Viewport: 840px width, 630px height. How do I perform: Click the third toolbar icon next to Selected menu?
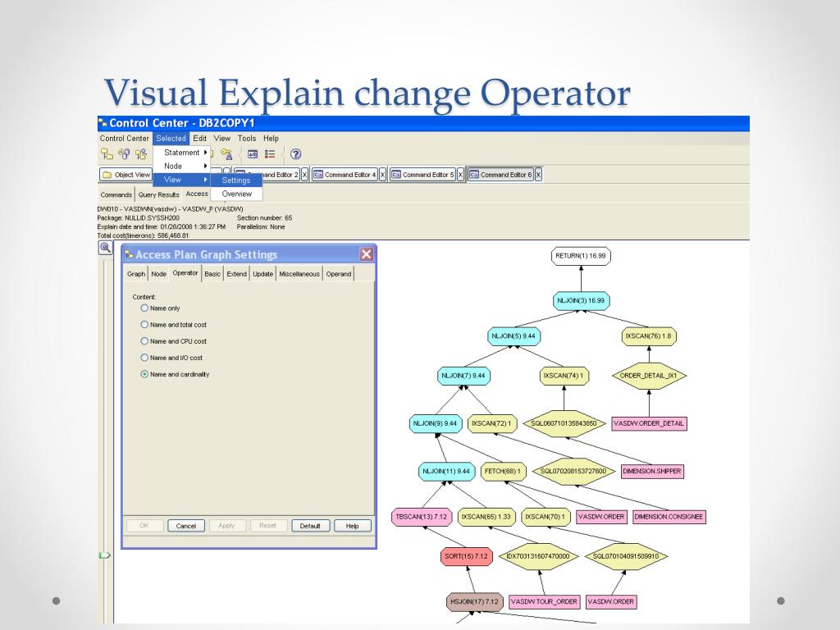click(141, 154)
